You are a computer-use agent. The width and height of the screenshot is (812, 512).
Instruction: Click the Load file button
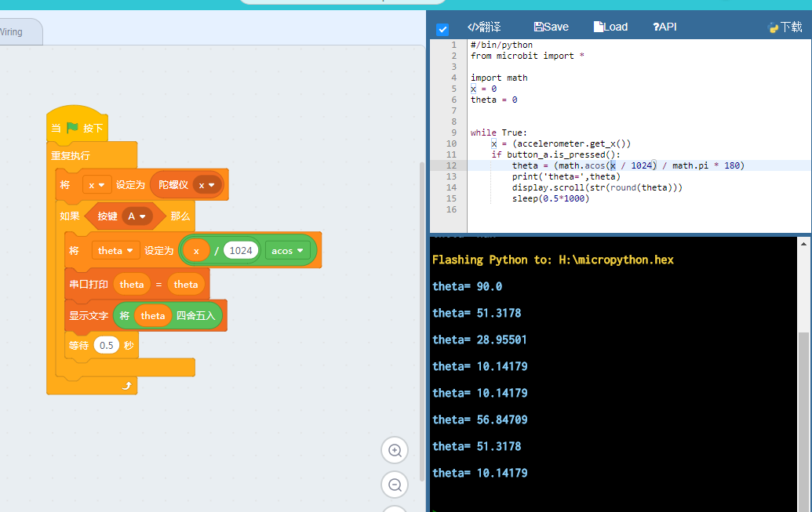pyautogui.click(x=610, y=27)
